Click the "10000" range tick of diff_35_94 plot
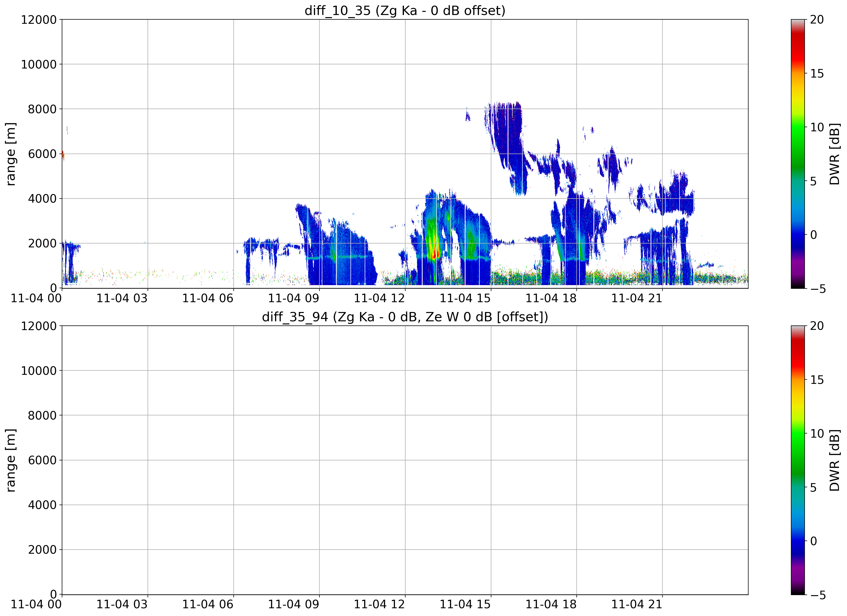The height and width of the screenshot is (616, 847). pos(39,371)
